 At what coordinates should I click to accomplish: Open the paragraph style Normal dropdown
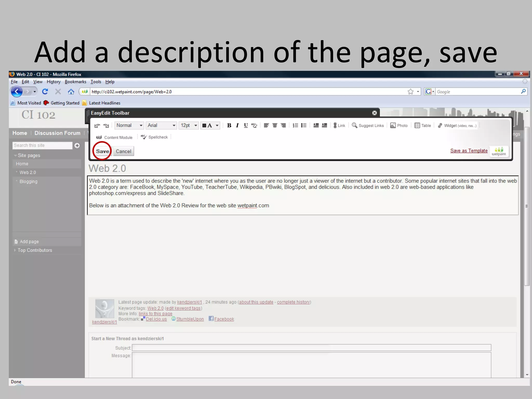coord(129,125)
